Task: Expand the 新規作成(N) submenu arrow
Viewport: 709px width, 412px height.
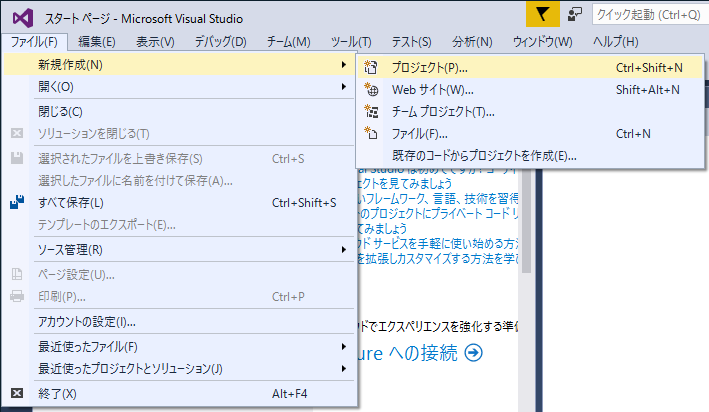Action: tap(344, 65)
